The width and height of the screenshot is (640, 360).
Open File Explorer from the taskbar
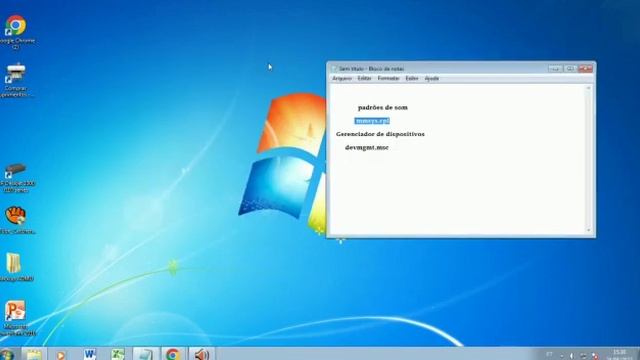[x=33, y=354]
